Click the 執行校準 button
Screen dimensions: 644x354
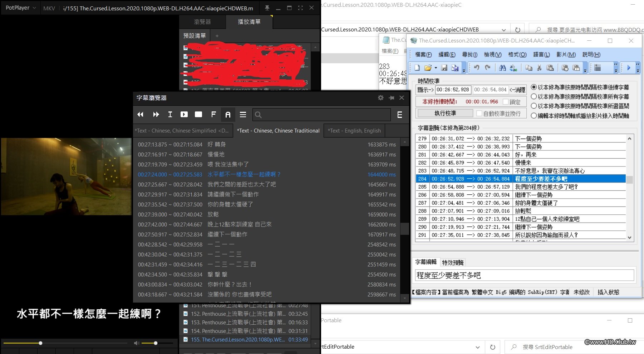point(445,113)
